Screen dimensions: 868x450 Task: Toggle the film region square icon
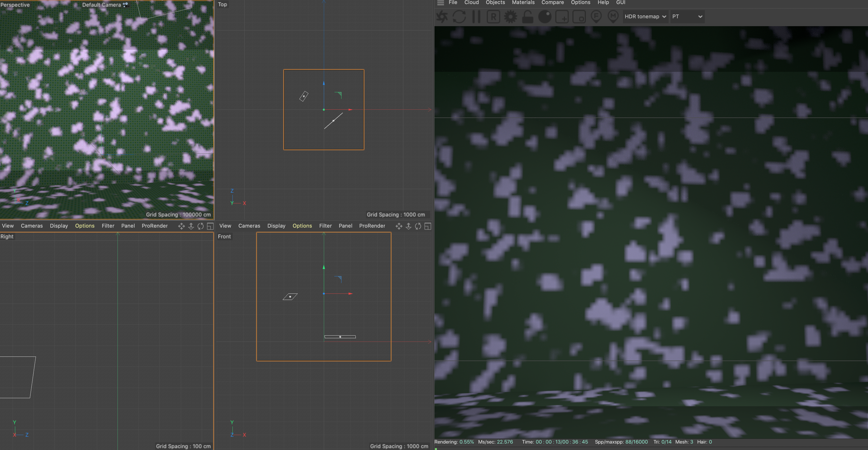point(579,16)
